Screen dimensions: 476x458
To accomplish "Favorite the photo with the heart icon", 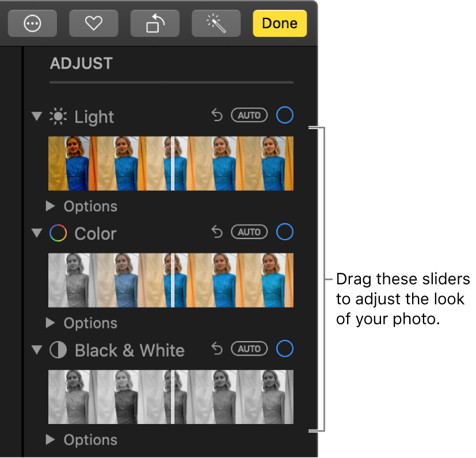I will click(93, 23).
